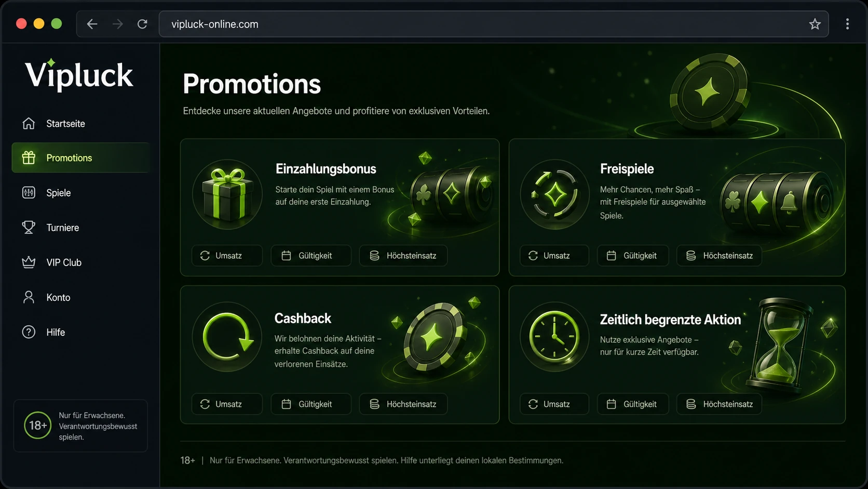Screen dimensions: 868x489
Task: Click Gültigkeit under Freispiele
Action: pos(633,256)
